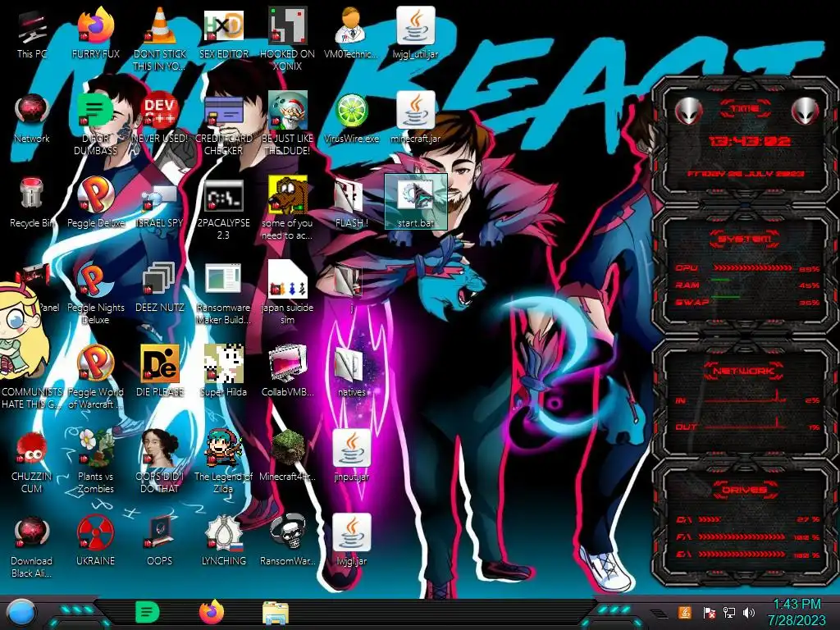The height and width of the screenshot is (630, 840).
Task: Click the F:\ drive row in DRIVES widget
Action: pyautogui.click(x=748, y=536)
